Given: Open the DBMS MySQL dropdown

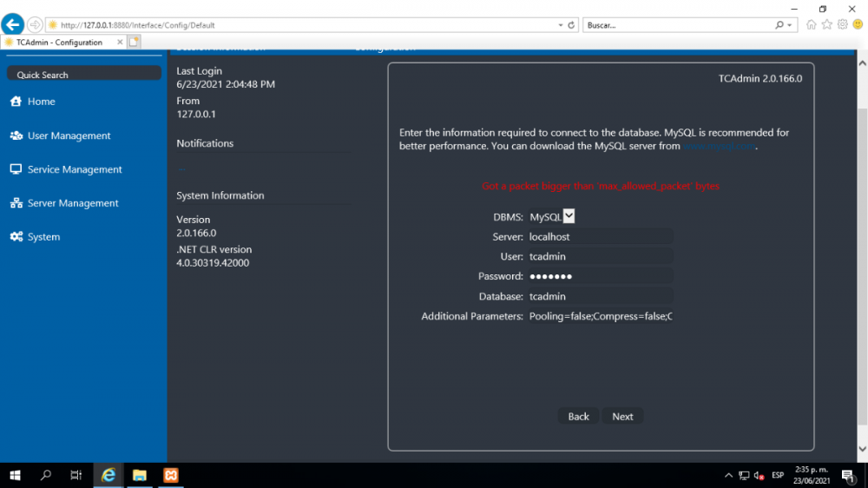Looking at the screenshot, I should pos(569,216).
